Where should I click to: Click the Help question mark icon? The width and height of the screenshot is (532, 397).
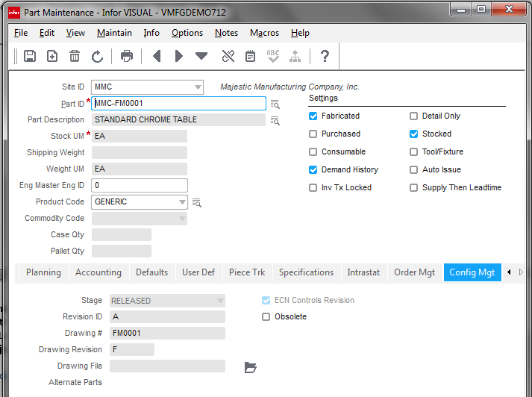(325, 56)
